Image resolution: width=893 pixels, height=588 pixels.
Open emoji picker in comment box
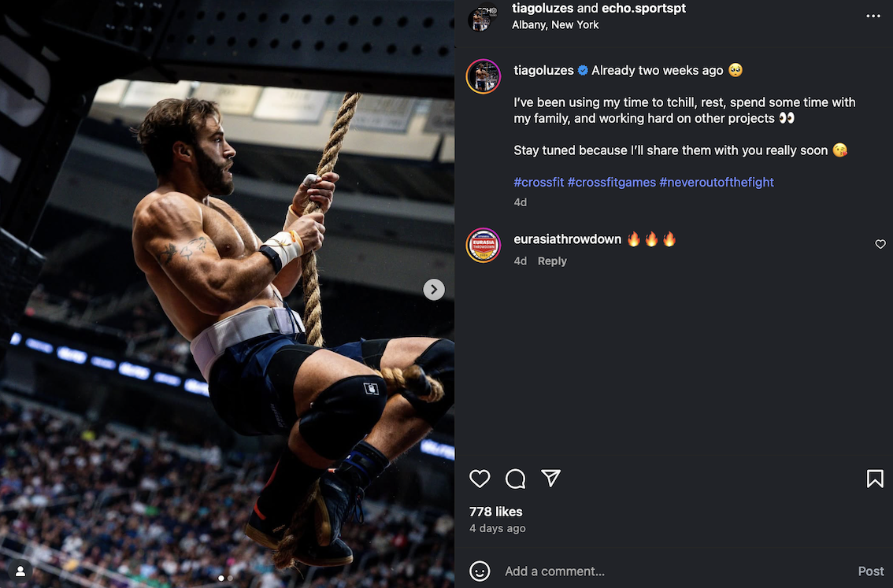coord(480,571)
